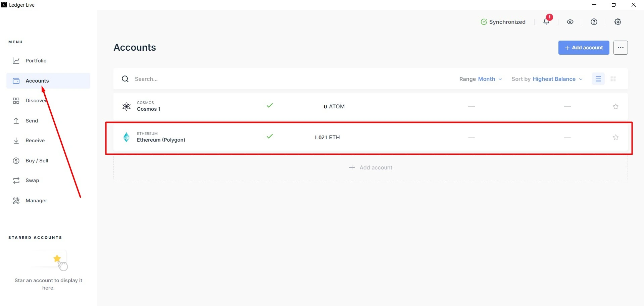The height and width of the screenshot is (306, 644).
Task: Click the Send up-arrow icon
Action: point(16,121)
